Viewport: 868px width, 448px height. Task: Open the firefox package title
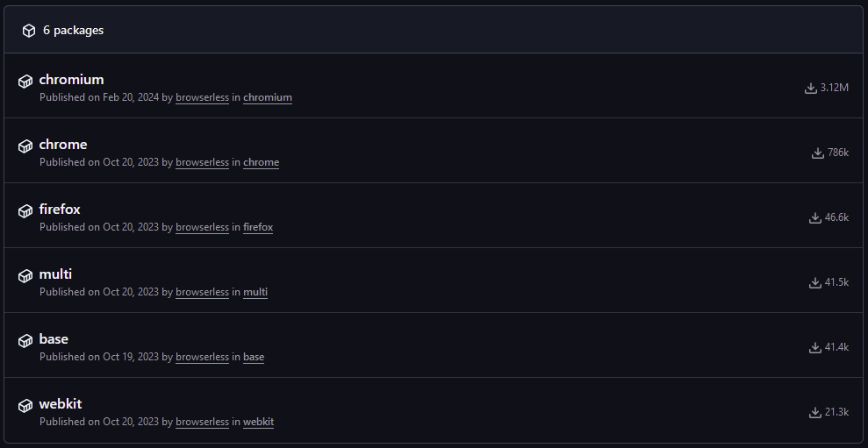pyautogui.click(x=60, y=209)
